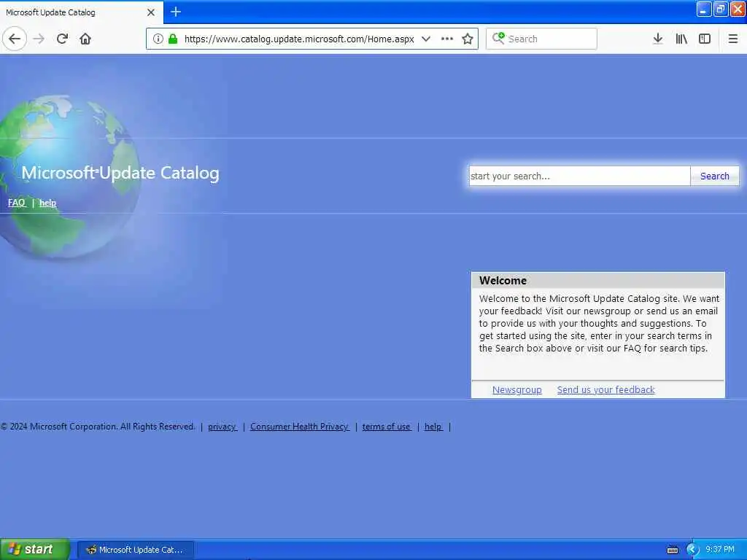Open the Newsgroup link

point(517,390)
